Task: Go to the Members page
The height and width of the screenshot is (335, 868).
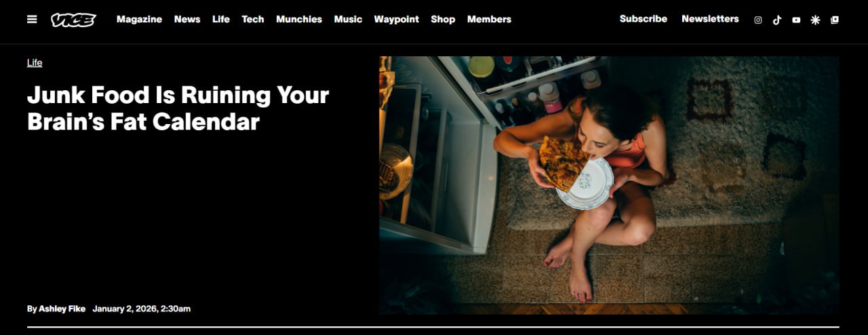Action: point(489,19)
